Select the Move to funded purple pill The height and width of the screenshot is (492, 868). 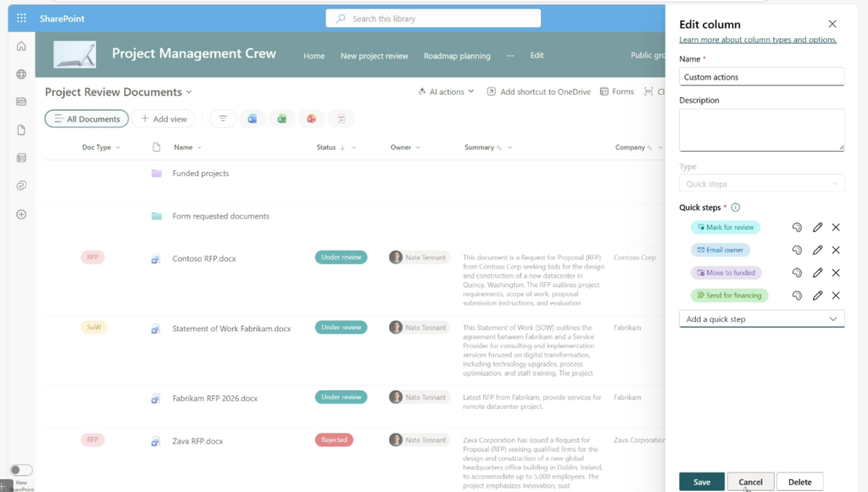coord(726,273)
